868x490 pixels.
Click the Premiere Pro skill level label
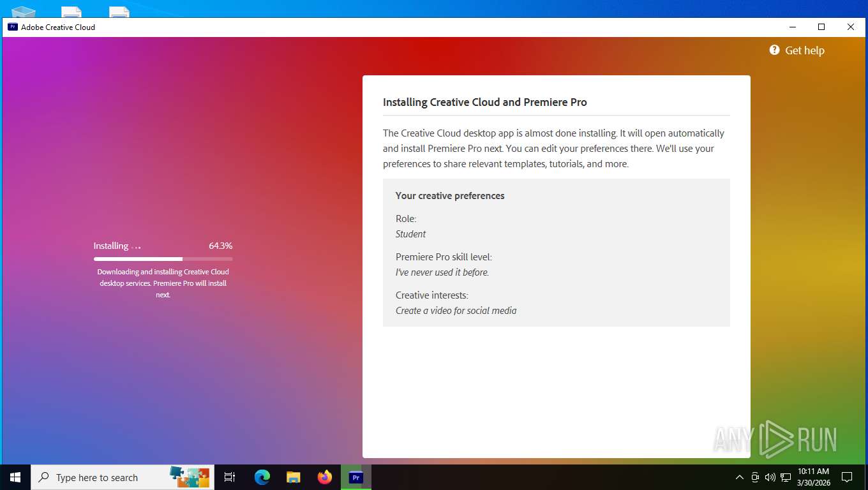(x=444, y=257)
